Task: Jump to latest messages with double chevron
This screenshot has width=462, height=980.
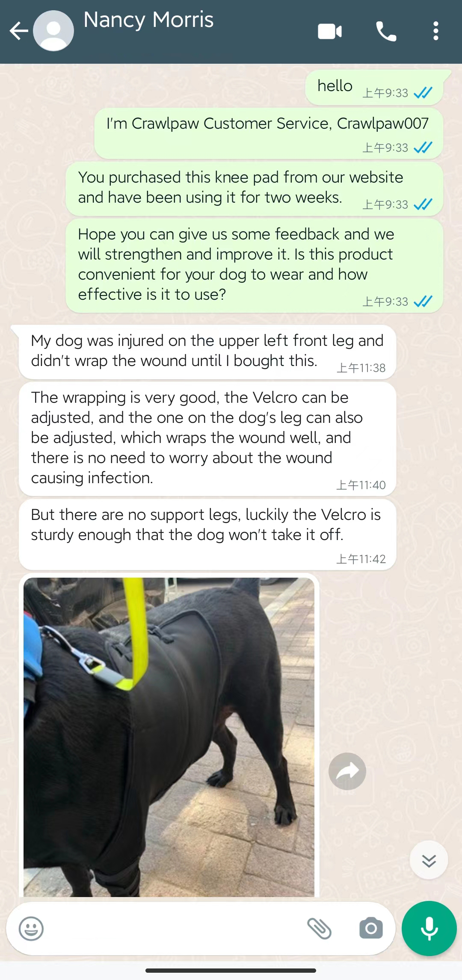Action: 429,860
